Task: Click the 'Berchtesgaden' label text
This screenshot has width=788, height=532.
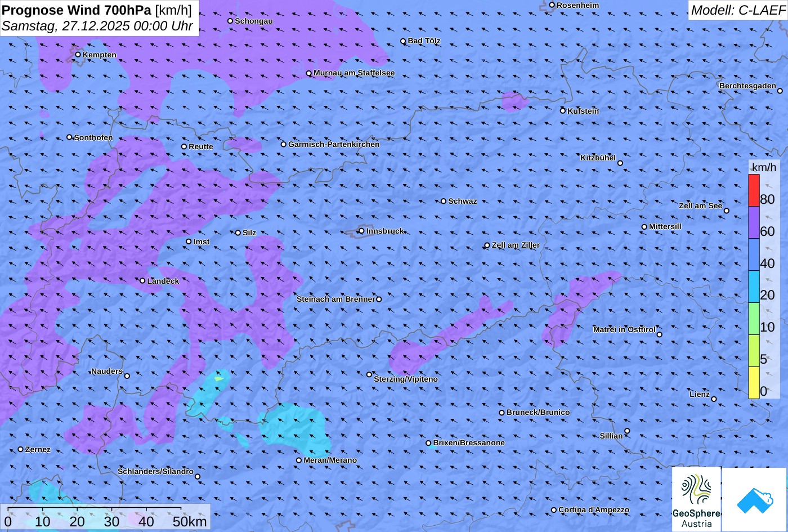Action: click(x=747, y=86)
